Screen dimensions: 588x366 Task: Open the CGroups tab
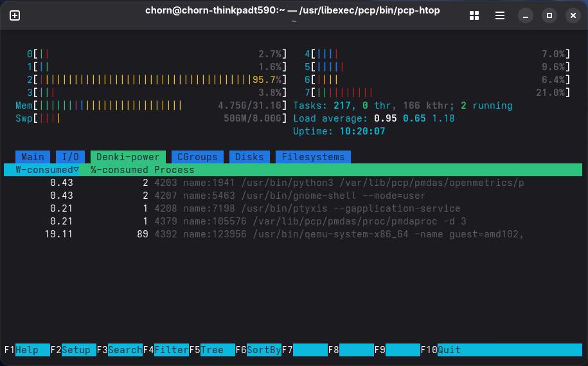coord(197,157)
